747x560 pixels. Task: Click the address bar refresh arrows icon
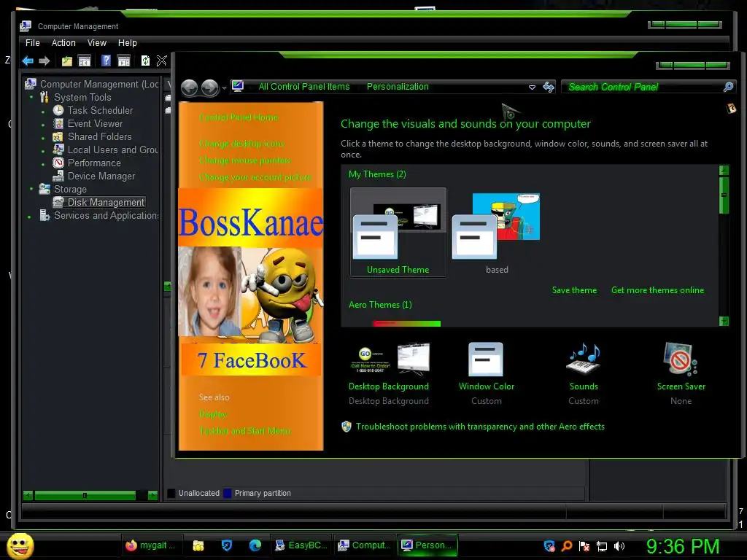tap(549, 87)
